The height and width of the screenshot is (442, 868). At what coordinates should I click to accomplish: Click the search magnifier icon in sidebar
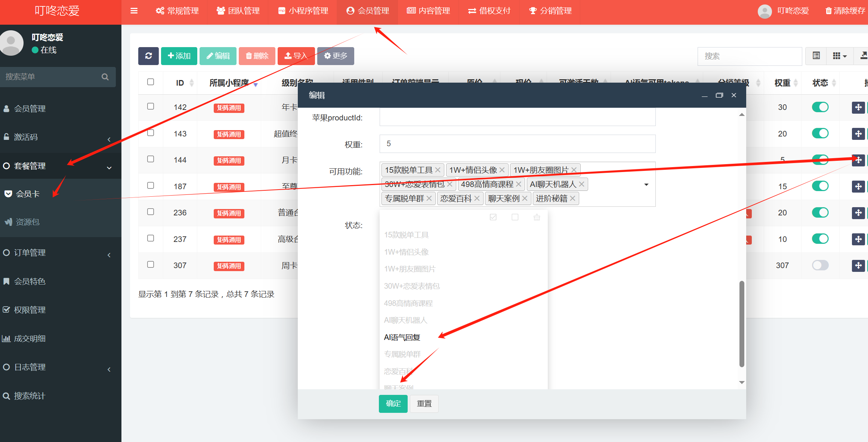[105, 77]
